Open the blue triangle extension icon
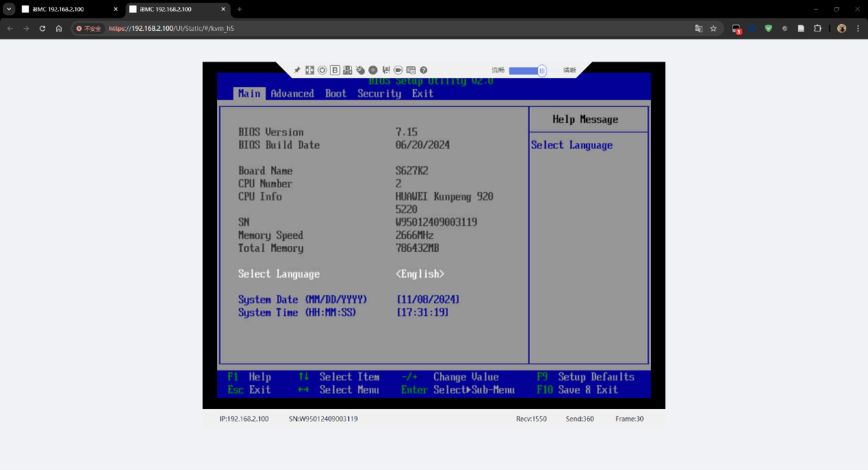 tap(752, 29)
